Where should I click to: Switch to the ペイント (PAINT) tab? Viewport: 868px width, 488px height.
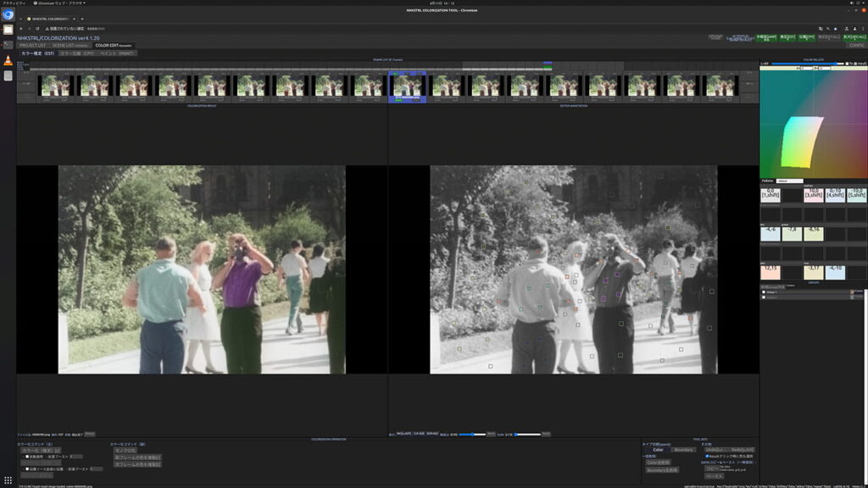117,53
